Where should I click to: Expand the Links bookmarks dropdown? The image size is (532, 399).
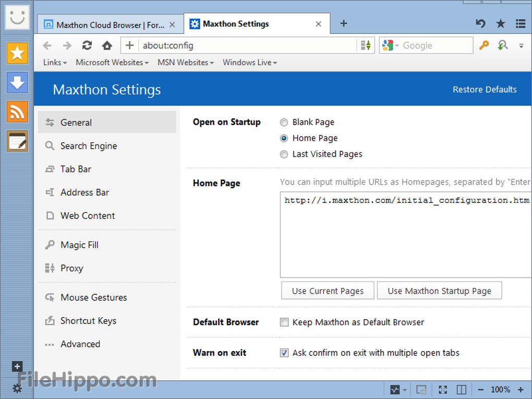point(55,63)
